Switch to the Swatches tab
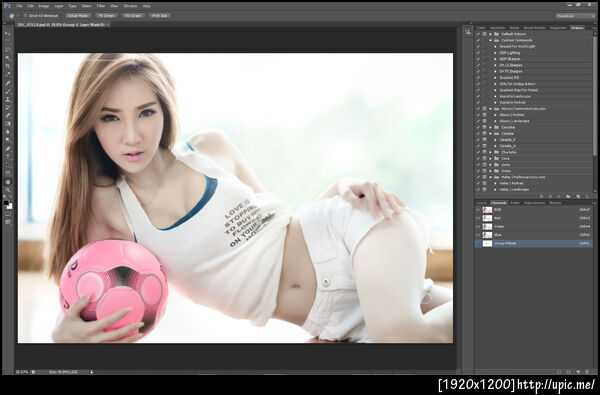This screenshot has height=395, width=600. pos(497,28)
